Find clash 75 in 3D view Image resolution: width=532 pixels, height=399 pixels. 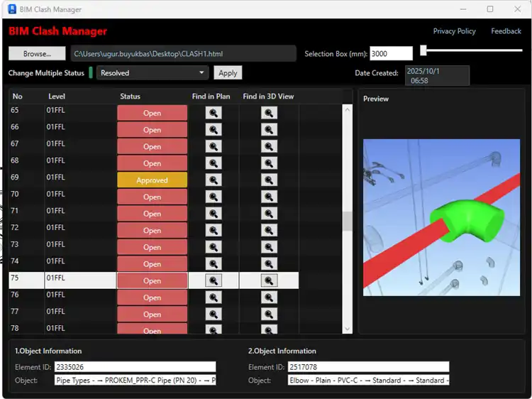click(269, 280)
